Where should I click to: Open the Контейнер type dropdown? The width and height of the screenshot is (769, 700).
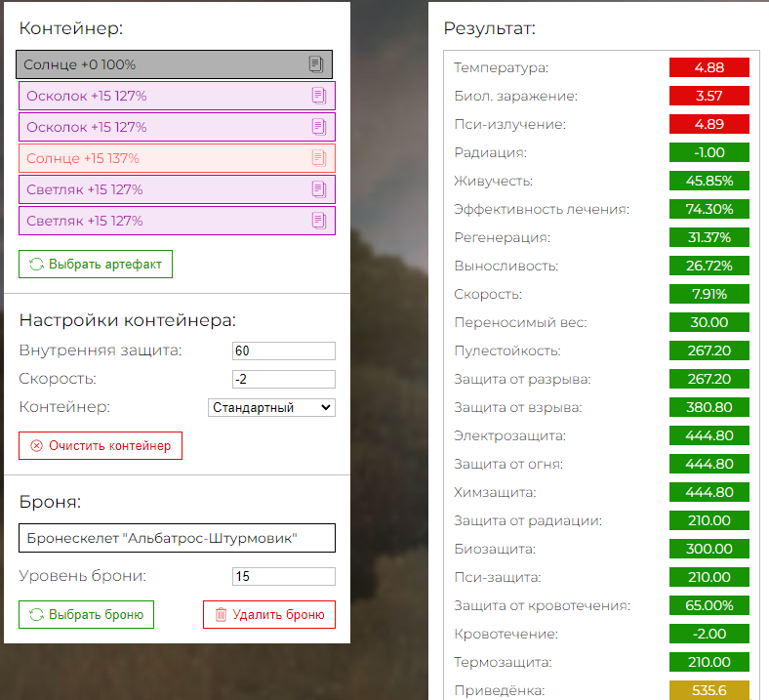(x=271, y=408)
